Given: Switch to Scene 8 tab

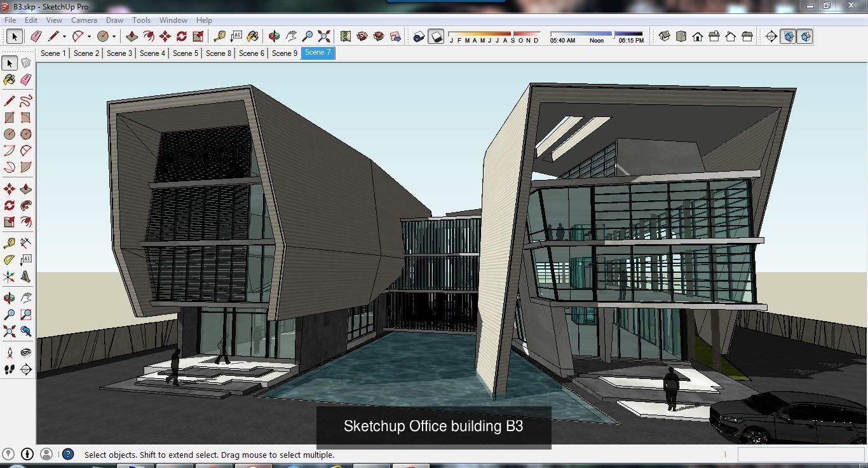Looking at the screenshot, I should (x=218, y=53).
